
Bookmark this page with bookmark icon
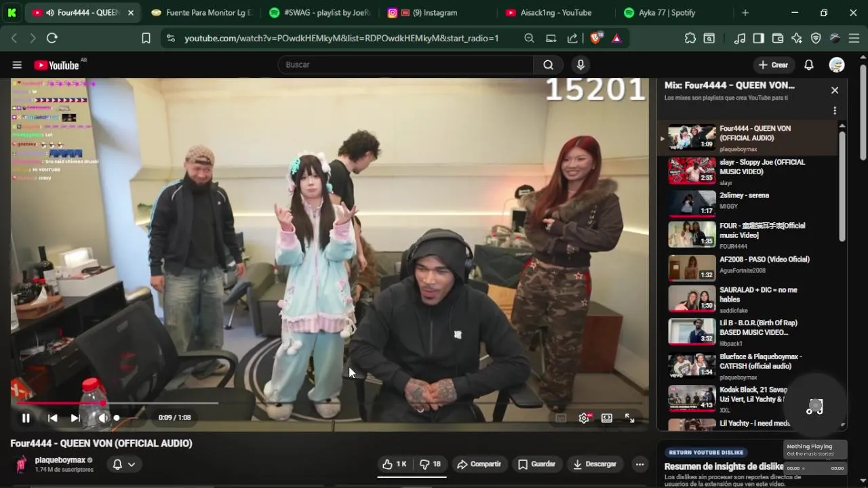click(146, 39)
